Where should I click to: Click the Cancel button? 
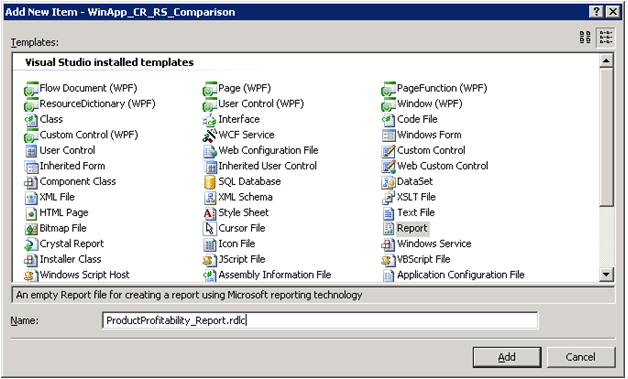click(x=581, y=357)
